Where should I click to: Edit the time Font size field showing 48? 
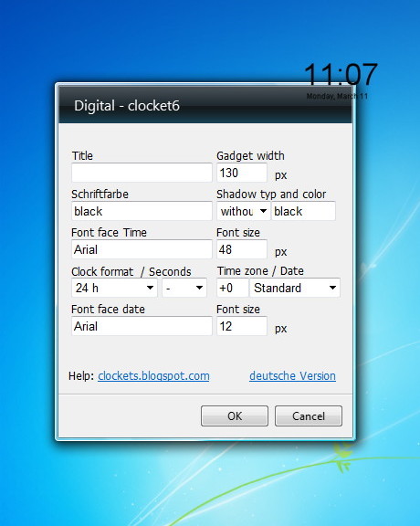coord(242,249)
